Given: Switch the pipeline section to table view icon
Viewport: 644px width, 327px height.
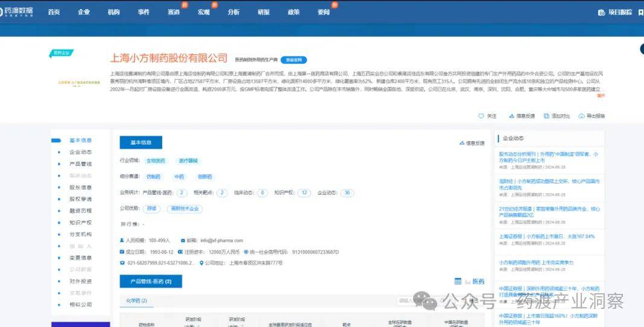Looking at the screenshot, I should [x=458, y=281].
